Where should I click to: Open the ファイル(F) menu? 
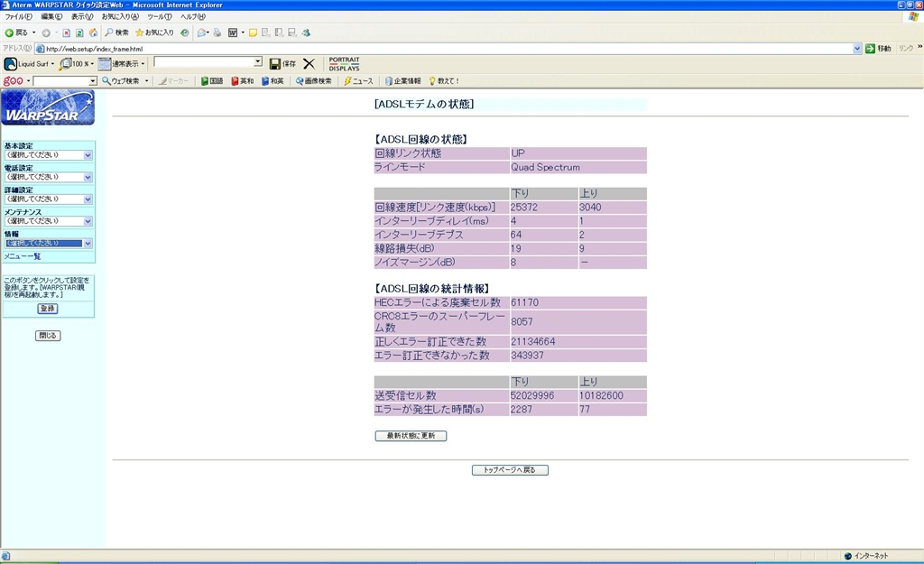(x=18, y=16)
